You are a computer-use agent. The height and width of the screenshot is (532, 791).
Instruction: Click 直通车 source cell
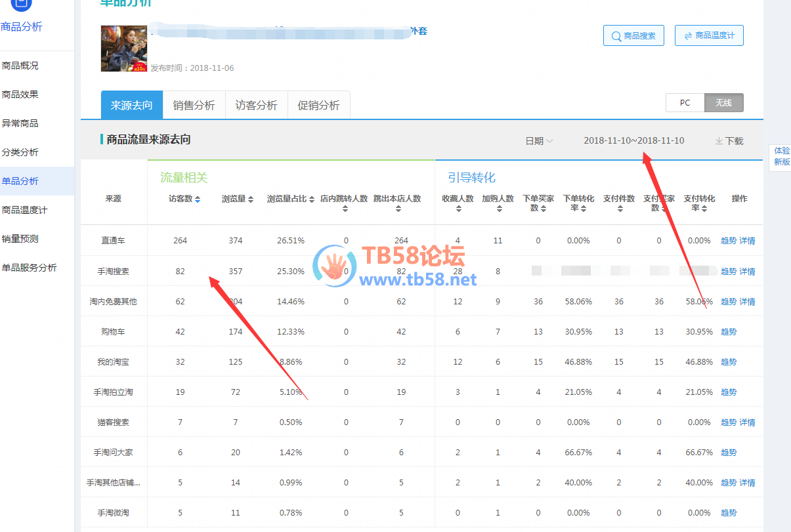point(114,241)
